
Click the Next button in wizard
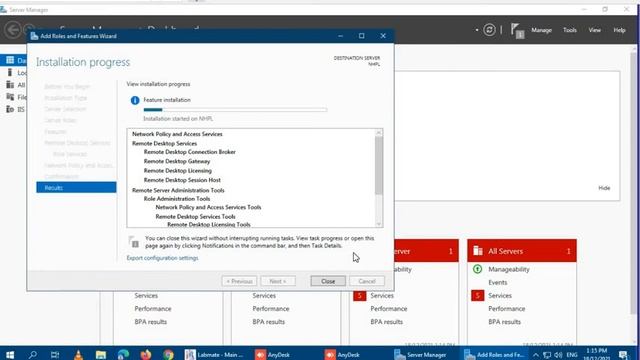click(278, 281)
